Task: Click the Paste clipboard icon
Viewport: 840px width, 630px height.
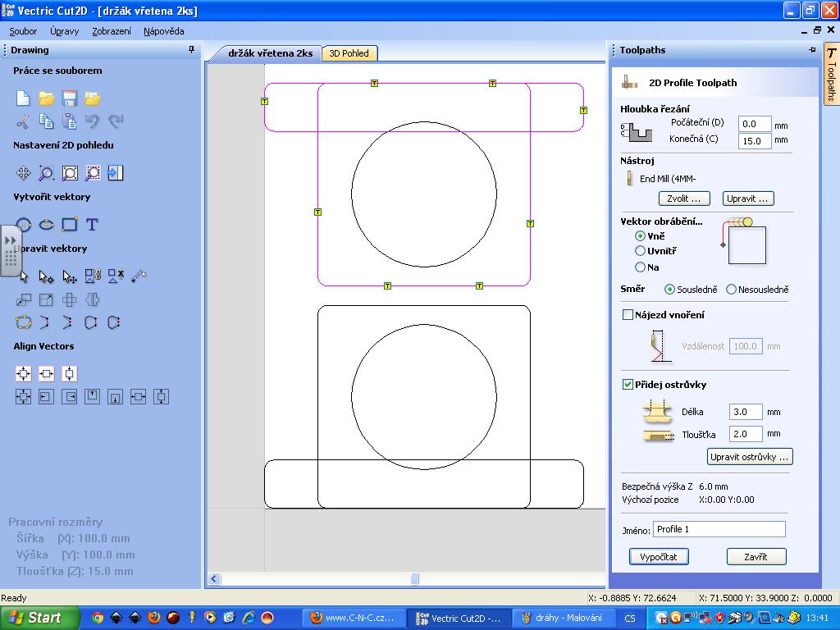Action: click(x=70, y=122)
